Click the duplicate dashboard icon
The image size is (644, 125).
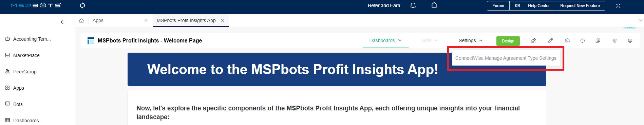[598, 41]
